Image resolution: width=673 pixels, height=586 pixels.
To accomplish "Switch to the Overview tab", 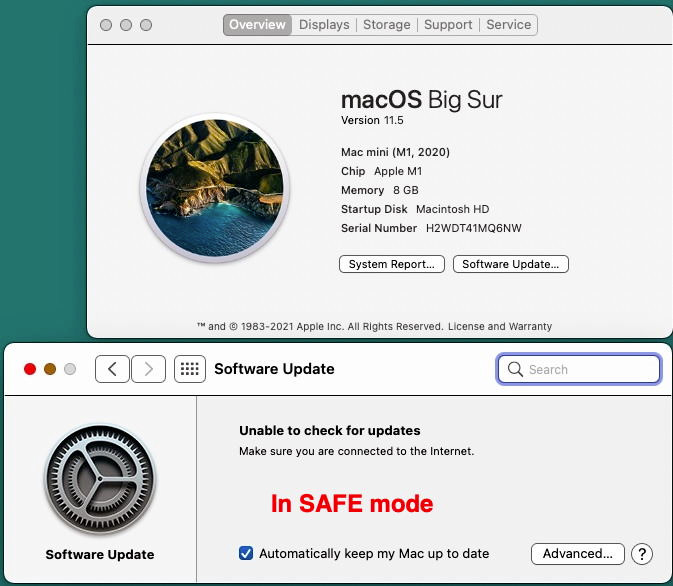I will tap(257, 24).
